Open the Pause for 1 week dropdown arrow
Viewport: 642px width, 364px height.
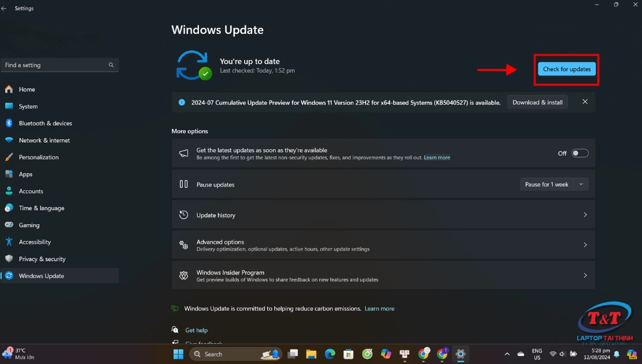581,184
